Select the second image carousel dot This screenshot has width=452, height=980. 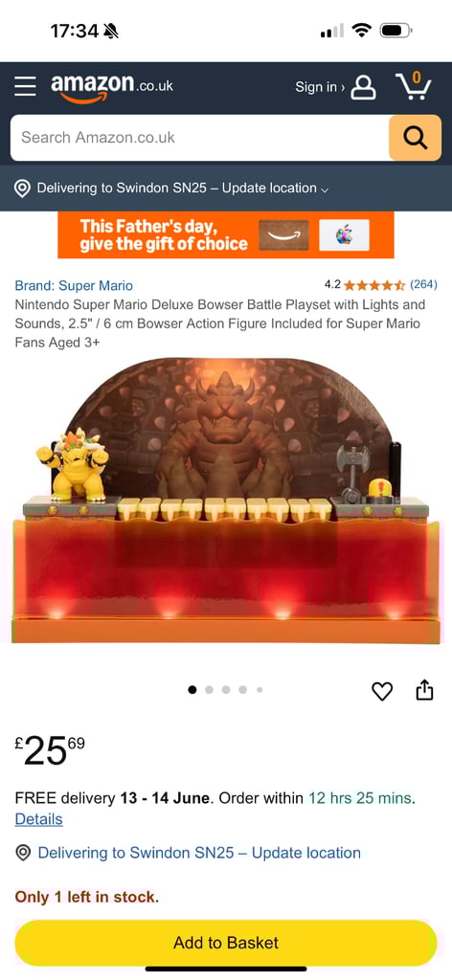tap(209, 690)
